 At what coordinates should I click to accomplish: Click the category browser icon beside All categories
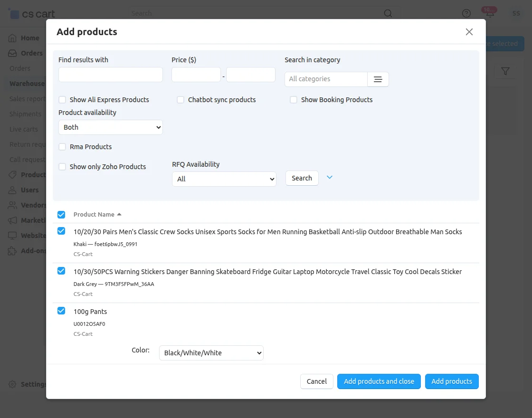tap(378, 79)
